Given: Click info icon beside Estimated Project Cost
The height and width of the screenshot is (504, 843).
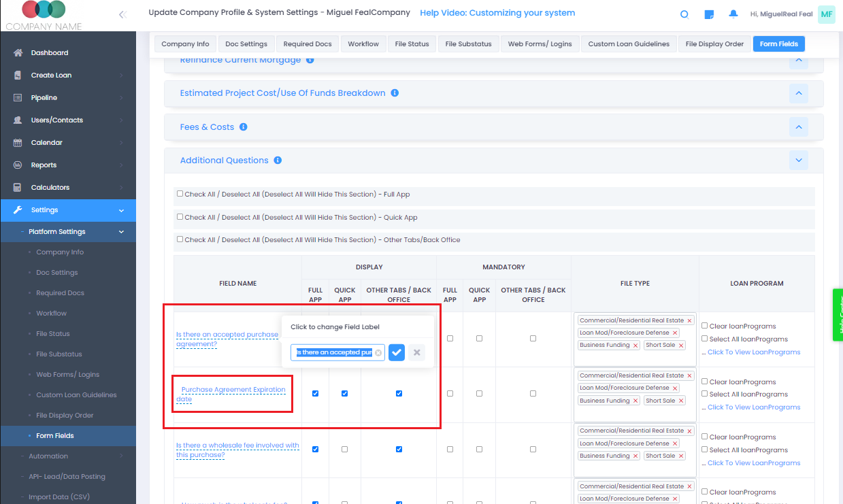Looking at the screenshot, I should (x=395, y=93).
